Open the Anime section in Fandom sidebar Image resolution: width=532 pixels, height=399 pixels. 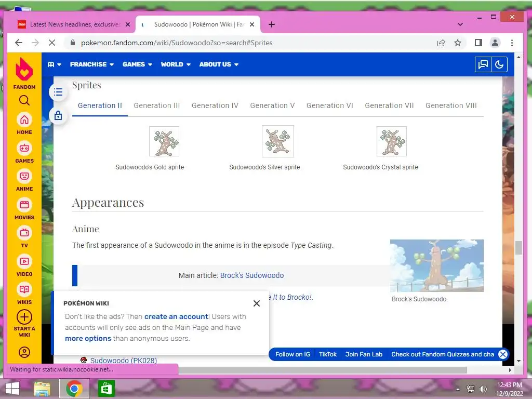pyautogui.click(x=24, y=180)
